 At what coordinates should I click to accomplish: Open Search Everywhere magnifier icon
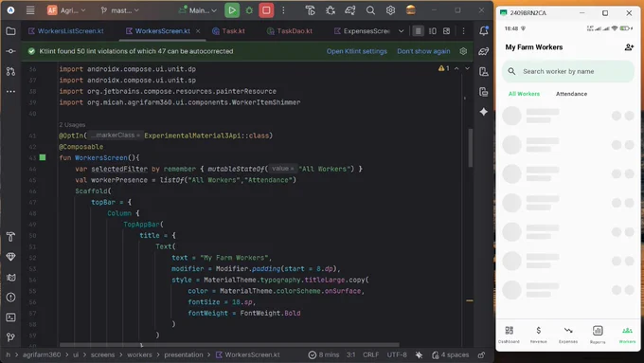click(x=370, y=10)
